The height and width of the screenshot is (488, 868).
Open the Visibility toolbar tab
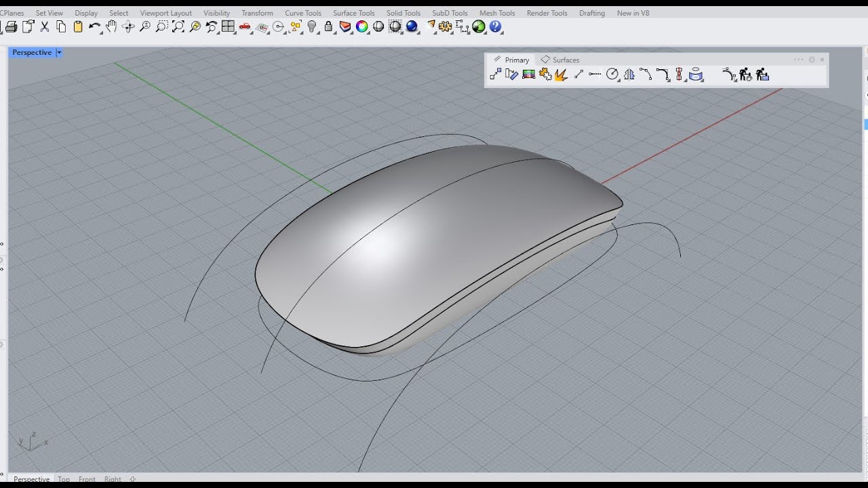[x=217, y=13]
